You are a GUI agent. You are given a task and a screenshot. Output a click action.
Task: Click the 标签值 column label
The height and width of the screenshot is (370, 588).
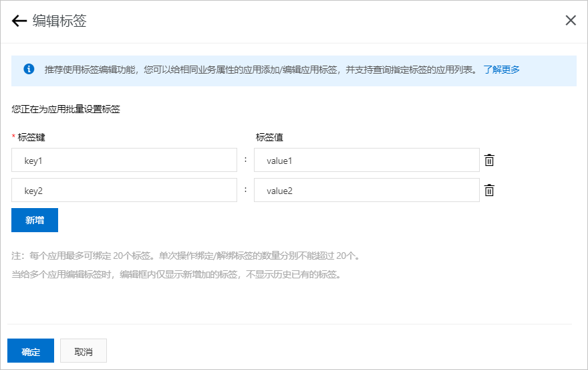click(269, 137)
